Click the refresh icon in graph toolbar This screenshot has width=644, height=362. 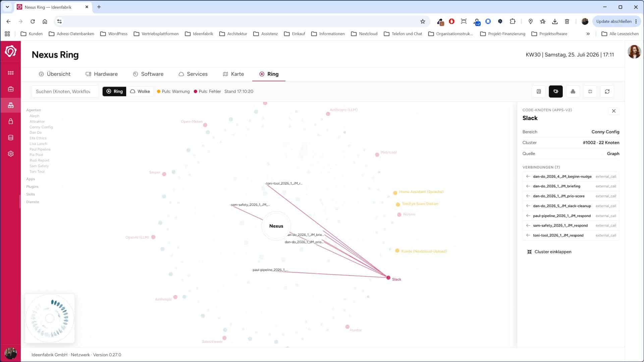click(x=607, y=92)
